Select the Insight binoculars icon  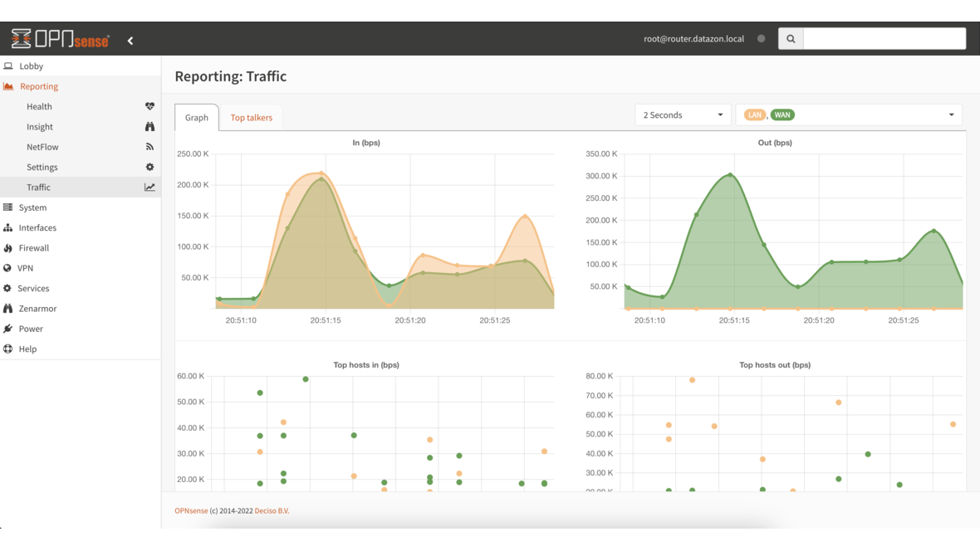149,126
